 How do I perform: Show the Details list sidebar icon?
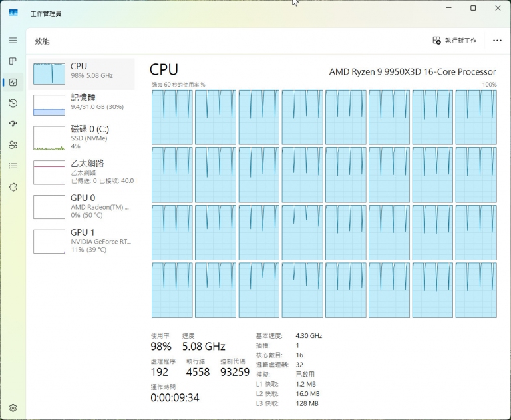tap(13, 166)
